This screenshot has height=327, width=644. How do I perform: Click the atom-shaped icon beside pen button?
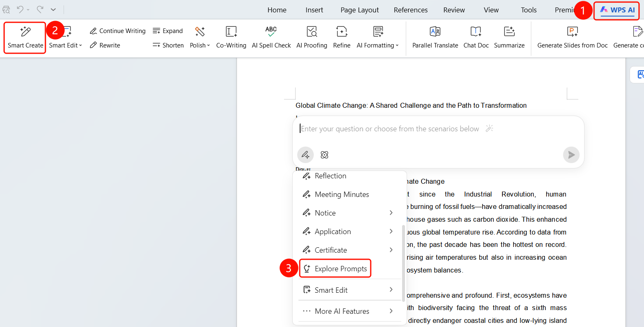[324, 155]
